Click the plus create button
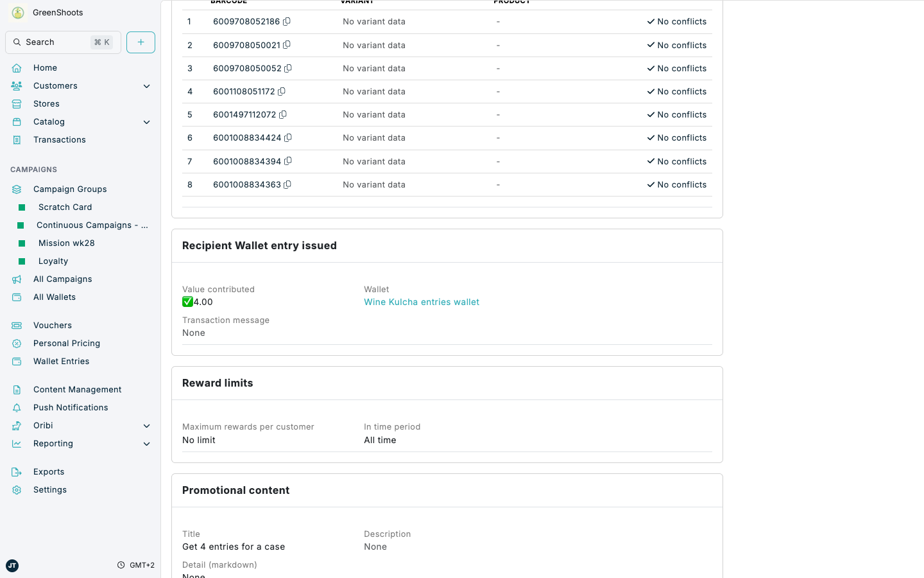This screenshot has width=924, height=578. [x=141, y=42]
